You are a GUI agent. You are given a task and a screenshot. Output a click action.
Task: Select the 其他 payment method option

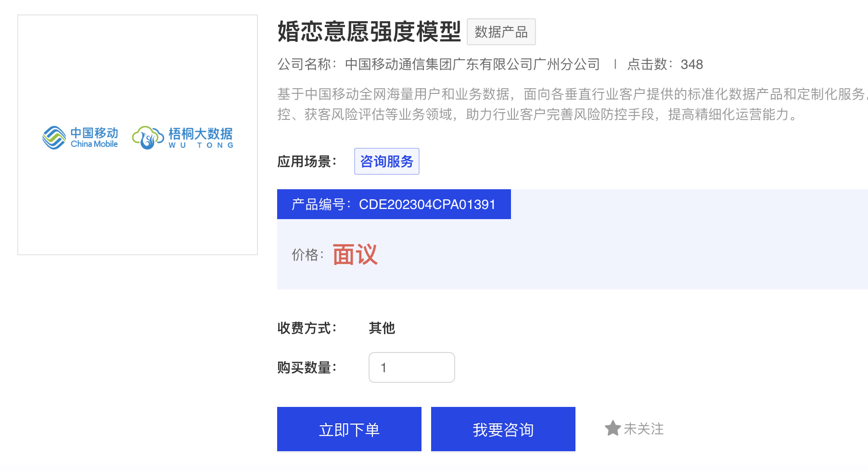[x=382, y=328]
